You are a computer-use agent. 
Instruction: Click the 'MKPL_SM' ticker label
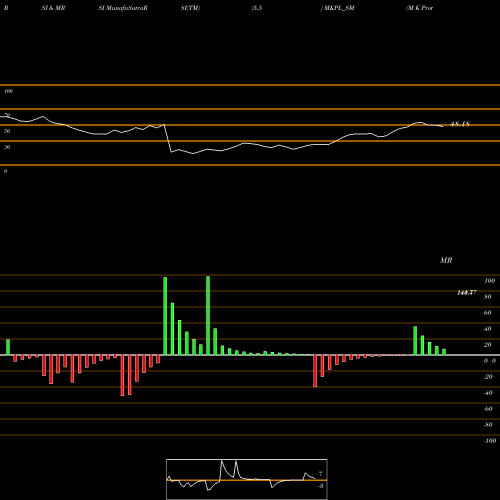pyautogui.click(x=339, y=8)
